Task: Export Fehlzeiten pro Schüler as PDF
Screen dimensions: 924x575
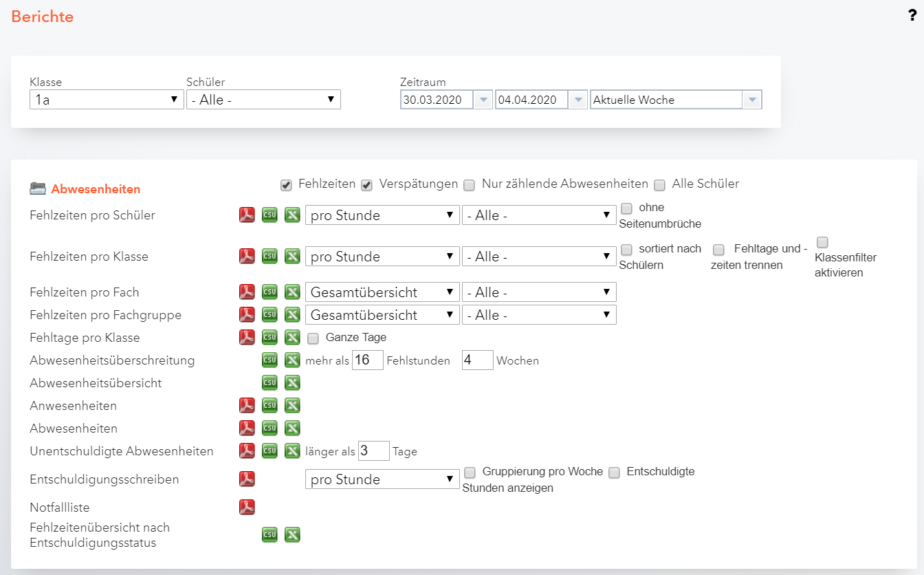Action: pyautogui.click(x=247, y=215)
